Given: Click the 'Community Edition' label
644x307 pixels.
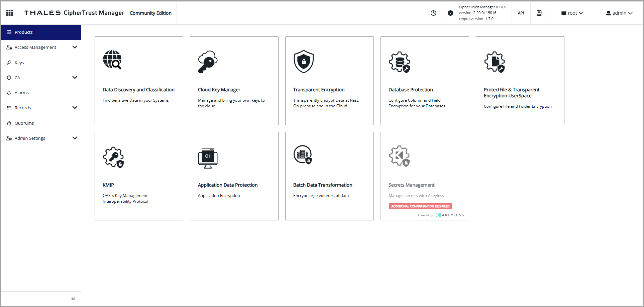Looking at the screenshot, I should pyautogui.click(x=150, y=13).
